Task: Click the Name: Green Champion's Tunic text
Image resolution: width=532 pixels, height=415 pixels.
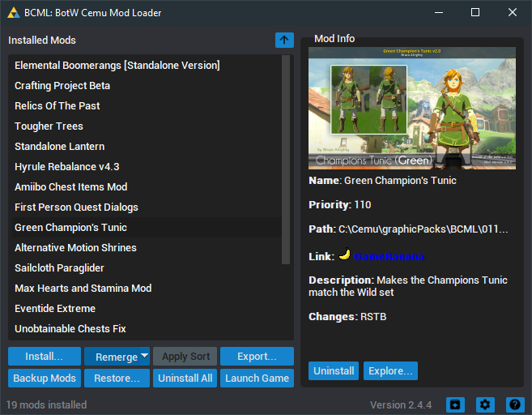Action: point(382,180)
